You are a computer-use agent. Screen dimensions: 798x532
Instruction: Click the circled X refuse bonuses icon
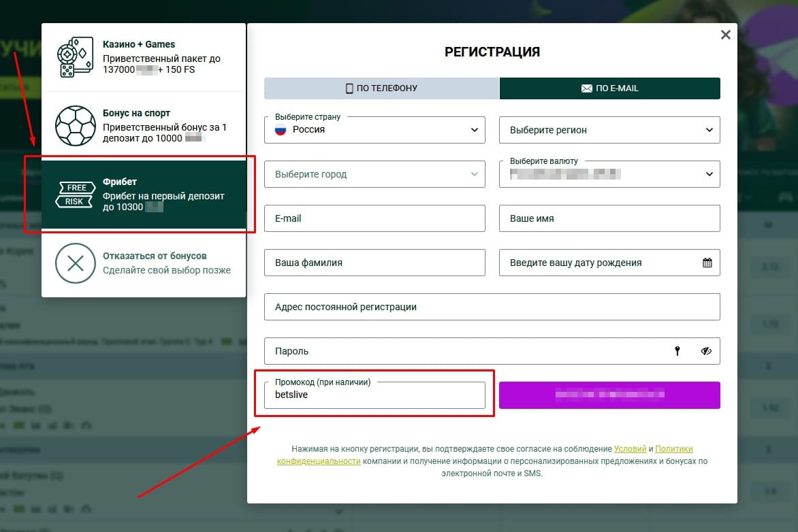click(x=76, y=263)
